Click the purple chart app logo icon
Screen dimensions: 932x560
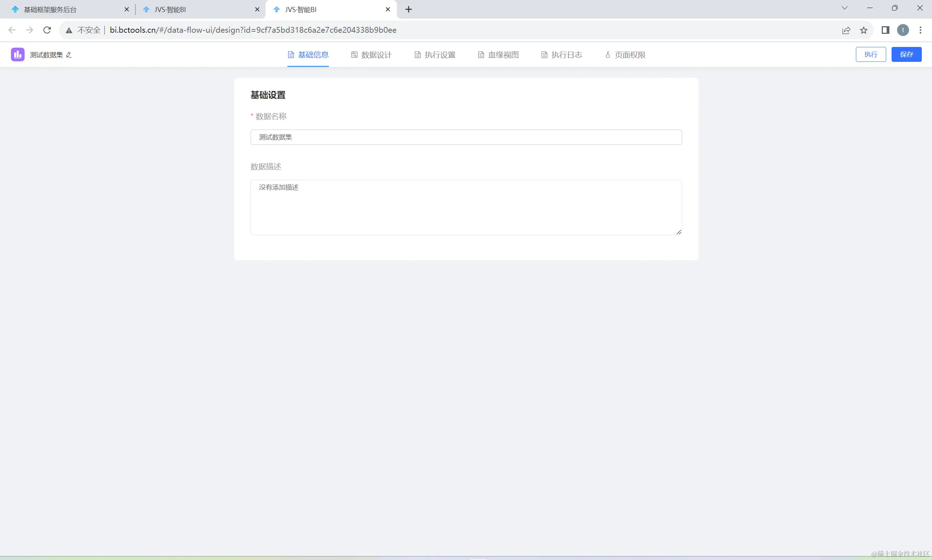(x=17, y=55)
